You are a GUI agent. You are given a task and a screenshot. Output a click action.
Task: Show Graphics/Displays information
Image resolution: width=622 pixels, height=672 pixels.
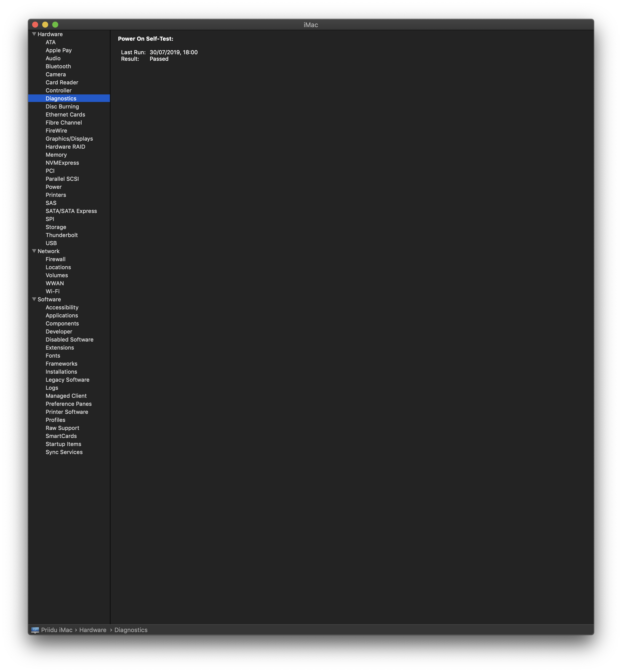tap(69, 139)
